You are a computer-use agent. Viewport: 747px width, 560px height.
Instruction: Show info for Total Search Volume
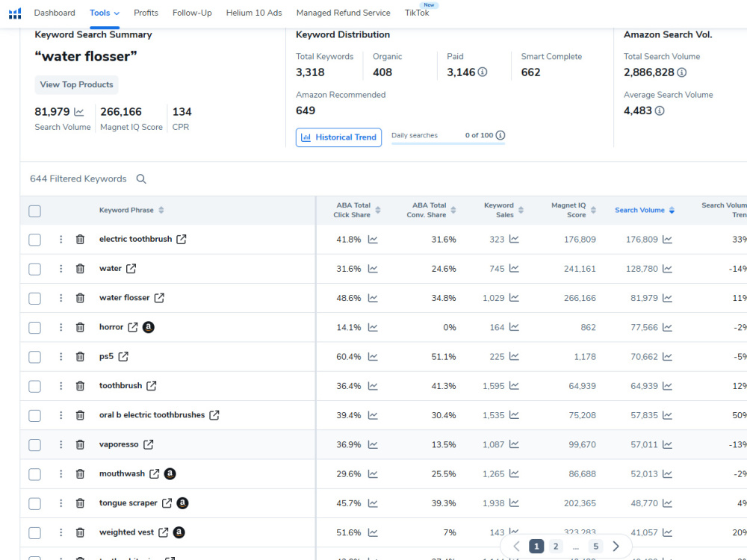click(x=682, y=72)
